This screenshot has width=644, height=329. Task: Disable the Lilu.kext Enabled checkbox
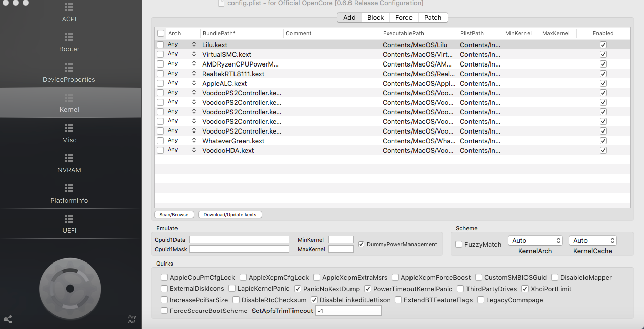pos(603,45)
